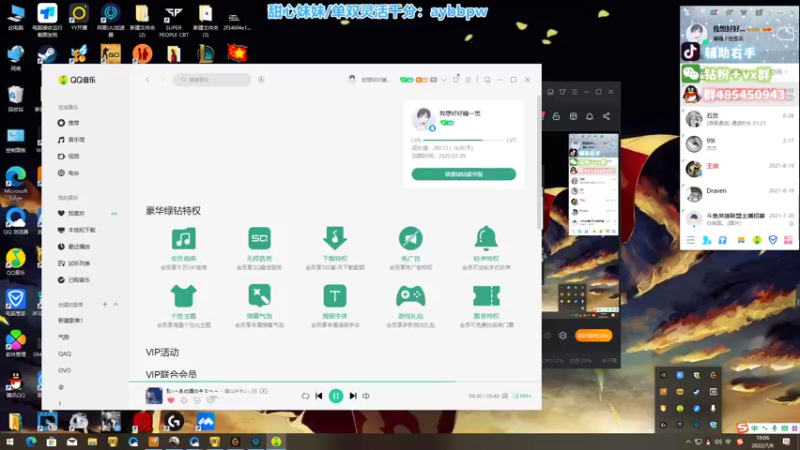Open the shield security icon in QQ panel bottom bar
The image size is (800, 450).
coord(773,240)
